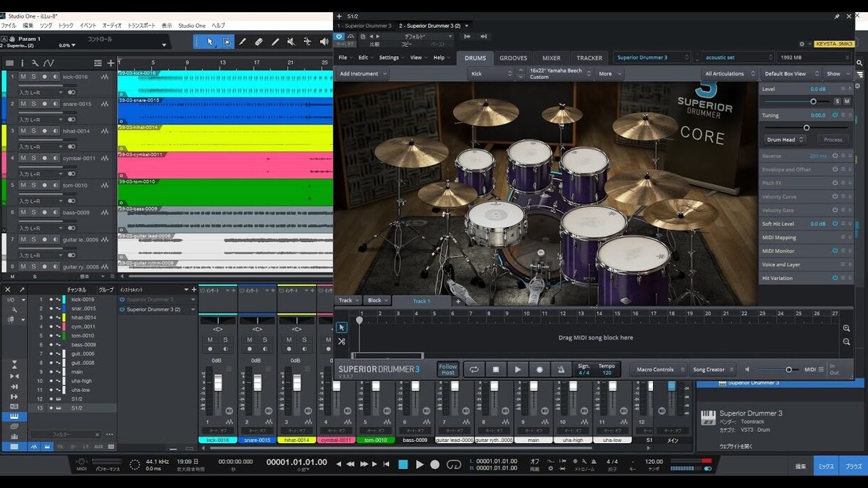868x488 pixels.
Task: Open the Superior Drummer Settings menu
Action: (391, 58)
